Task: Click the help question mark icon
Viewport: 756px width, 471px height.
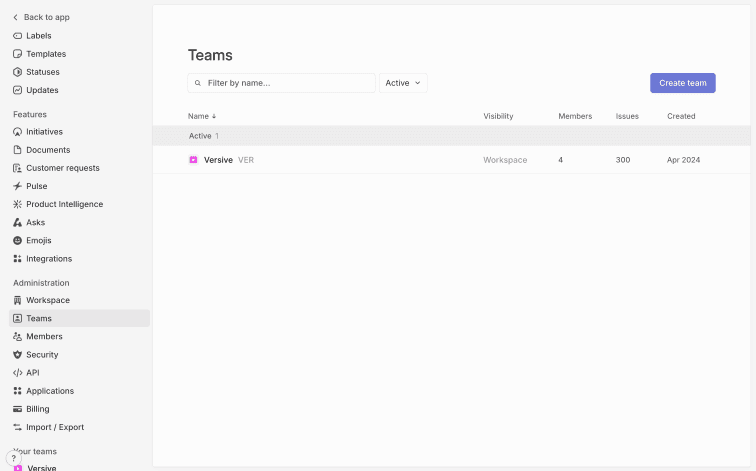Action: click(x=14, y=458)
